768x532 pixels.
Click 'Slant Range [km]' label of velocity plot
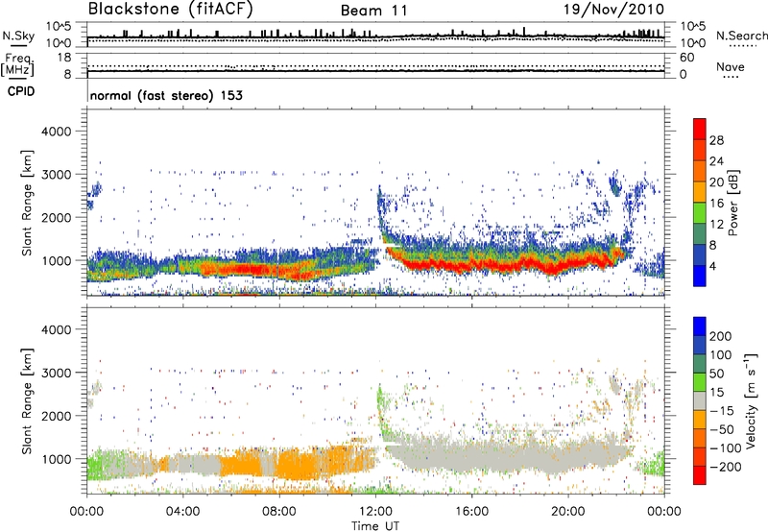(27, 400)
